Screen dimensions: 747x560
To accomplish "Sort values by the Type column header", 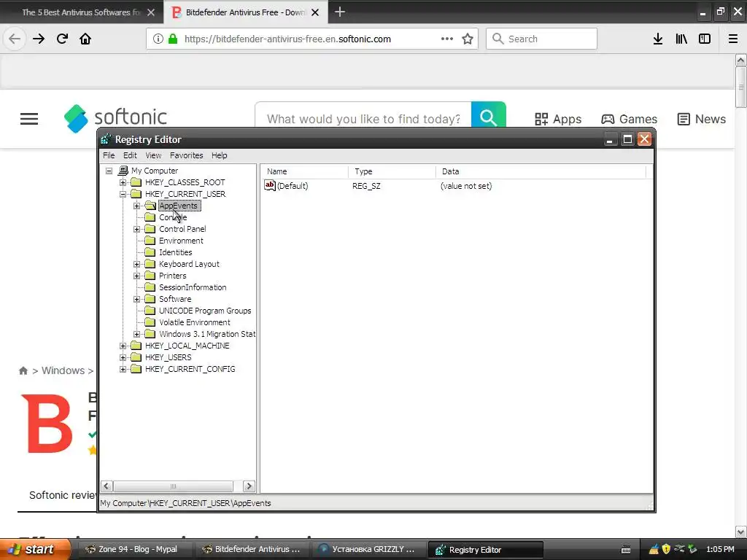I will [x=392, y=171].
